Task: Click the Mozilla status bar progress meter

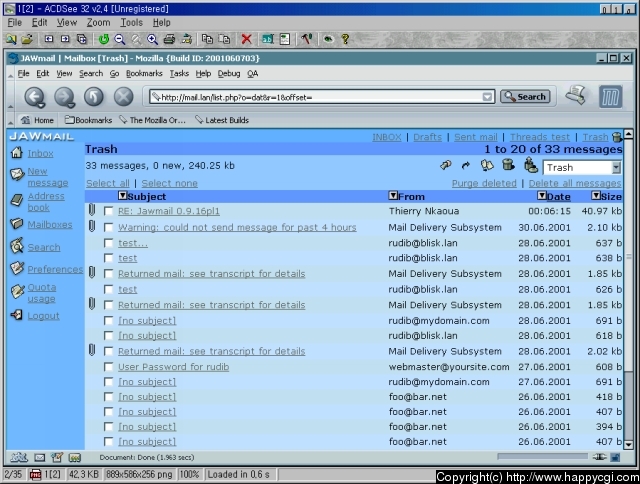Action: [x=542, y=457]
